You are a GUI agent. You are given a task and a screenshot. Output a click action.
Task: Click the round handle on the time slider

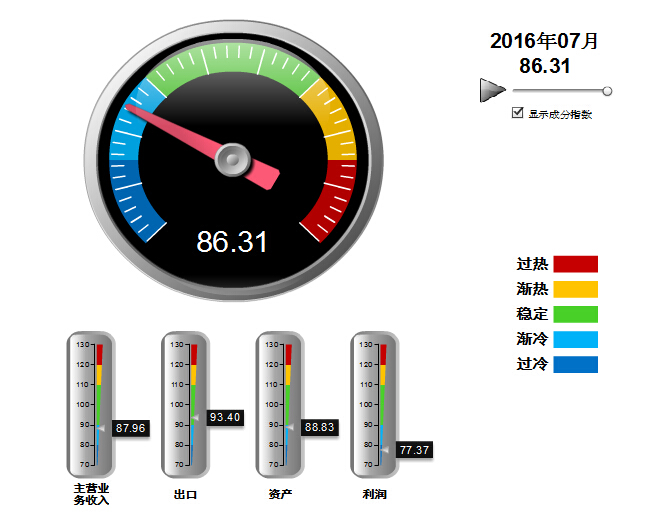click(607, 91)
